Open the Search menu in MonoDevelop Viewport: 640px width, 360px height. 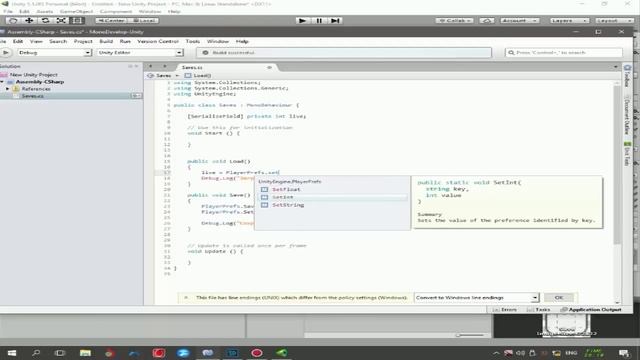pyautogui.click(x=58, y=41)
